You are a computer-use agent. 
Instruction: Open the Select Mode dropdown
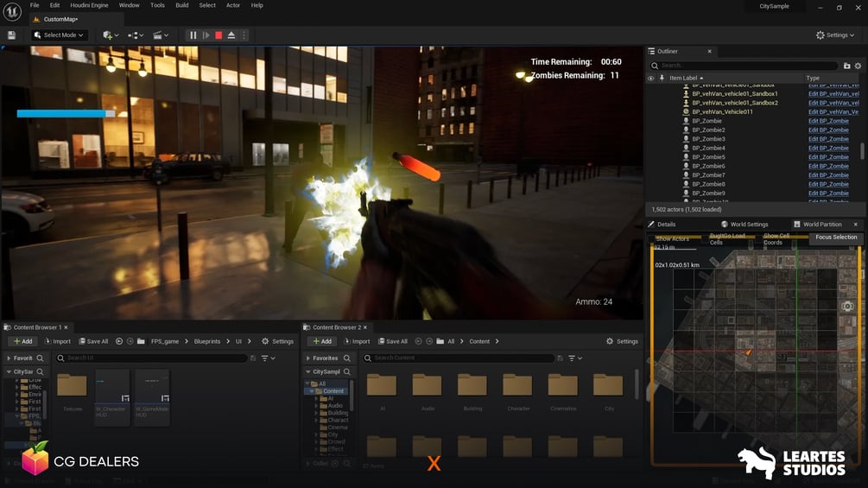60,35
